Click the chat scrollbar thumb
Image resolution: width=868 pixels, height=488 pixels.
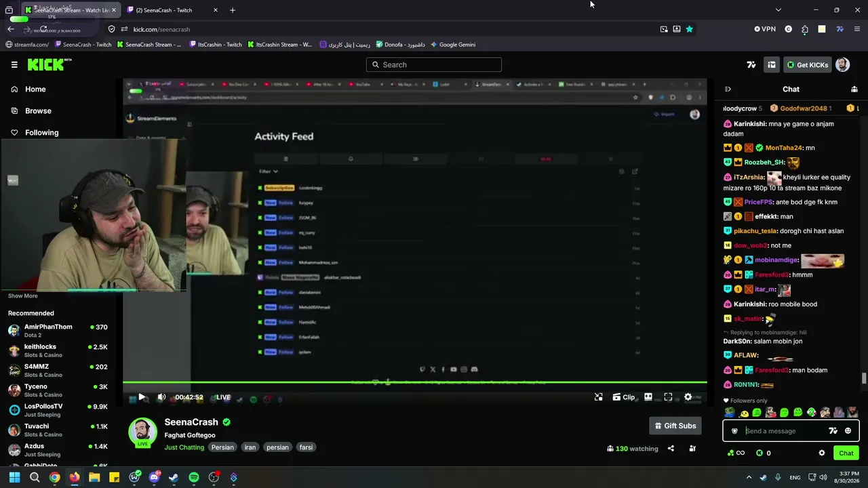864,378
